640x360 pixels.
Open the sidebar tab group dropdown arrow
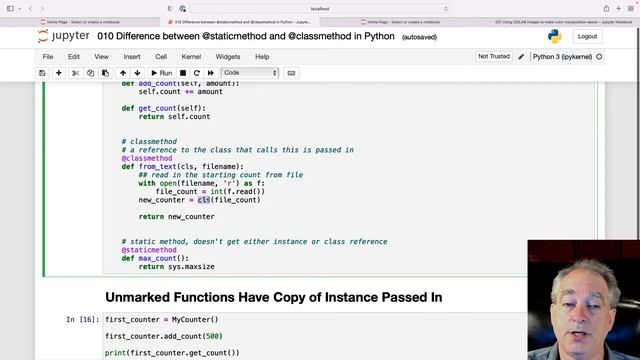[x=19, y=9]
